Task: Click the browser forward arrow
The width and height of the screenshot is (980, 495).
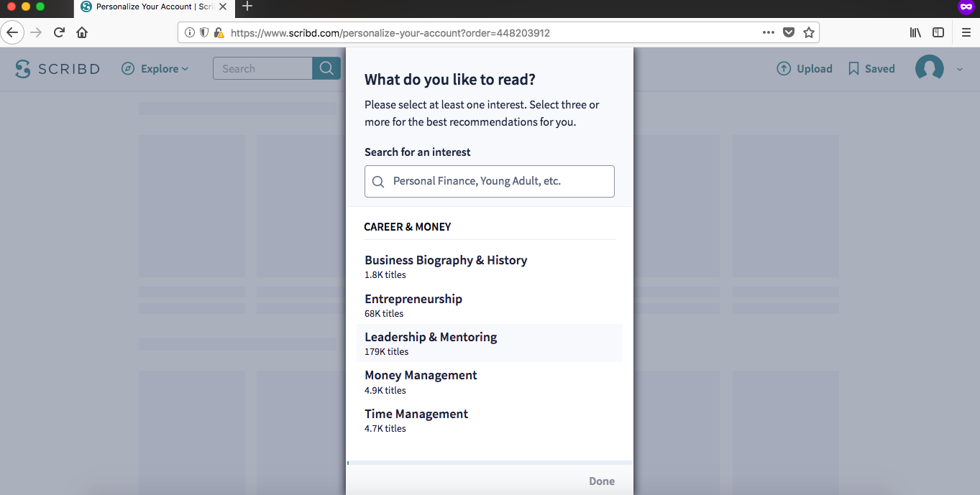Action: [36, 32]
